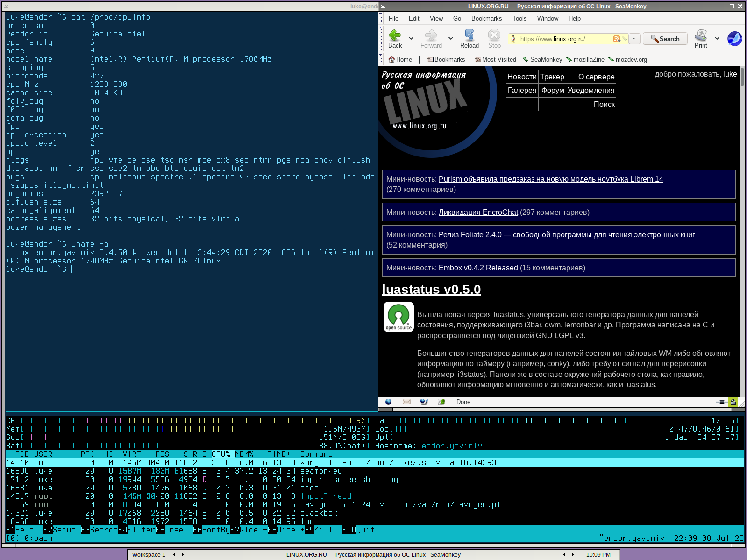The height and width of the screenshot is (560, 747).
Task: Open Navigator via status bar globe icon
Action: 388,402
